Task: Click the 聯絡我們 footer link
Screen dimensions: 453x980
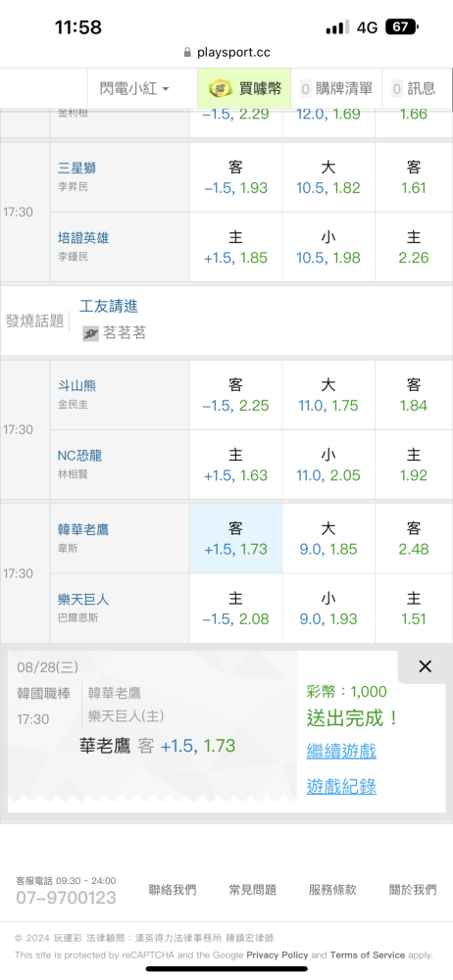Action: tap(173, 890)
